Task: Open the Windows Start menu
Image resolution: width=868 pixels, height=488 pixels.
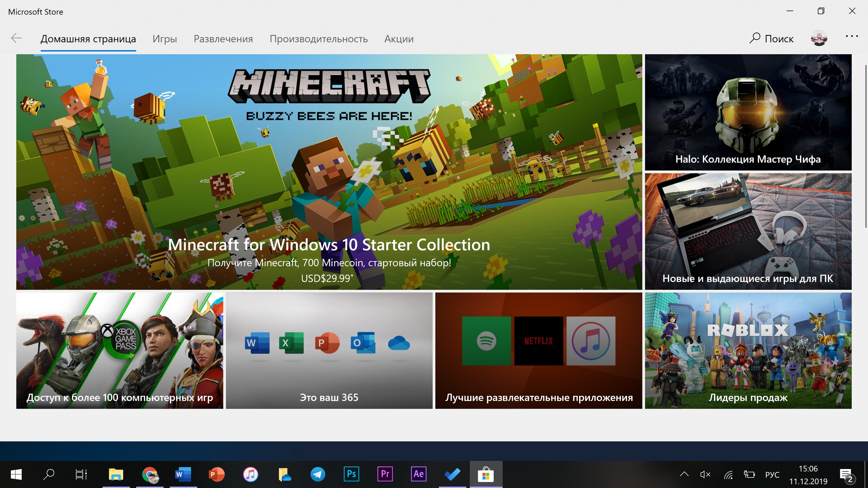Action: pyautogui.click(x=16, y=474)
